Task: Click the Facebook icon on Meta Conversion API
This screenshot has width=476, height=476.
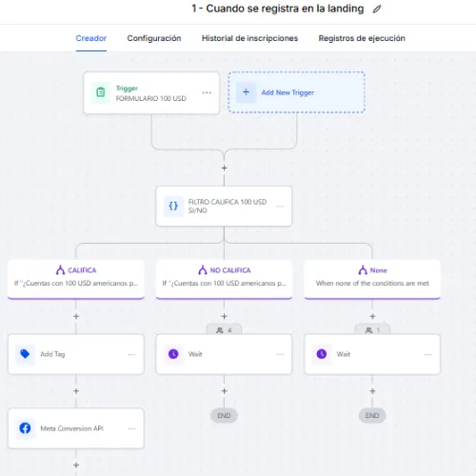Action: tap(25, 428)
